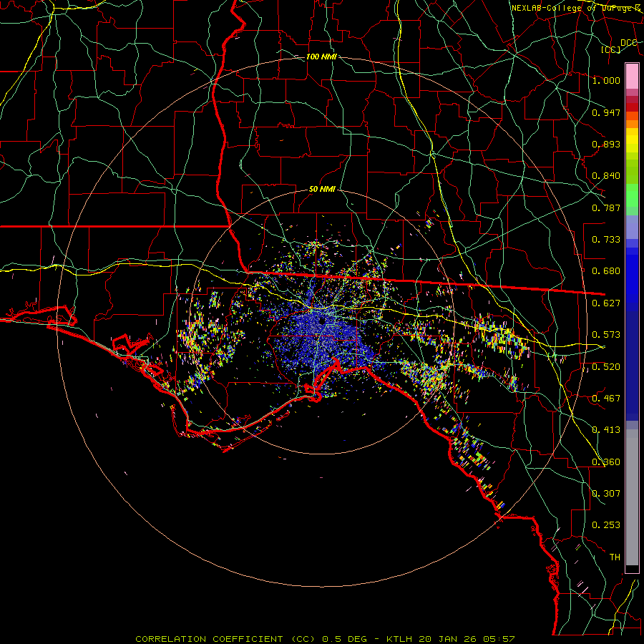Select the 0.787 scale label

click(x=606, y=208)
